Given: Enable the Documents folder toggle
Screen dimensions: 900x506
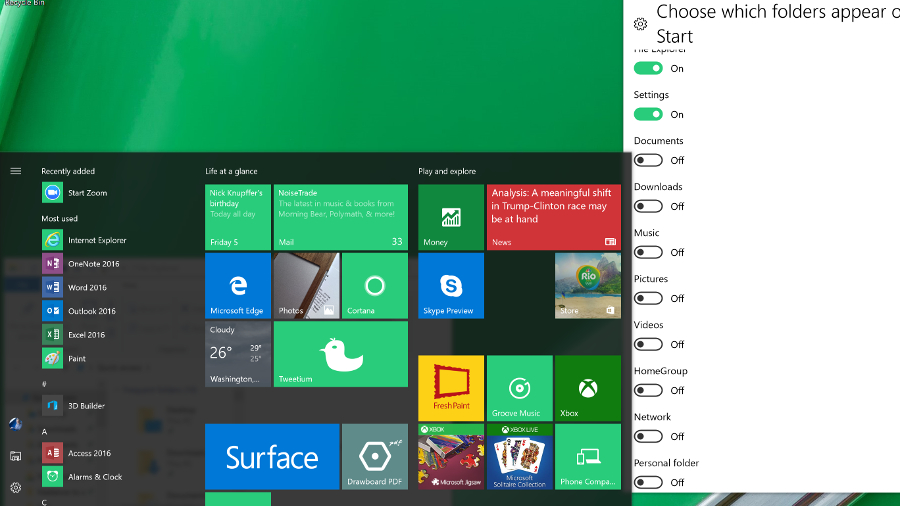Looking at the screenshot, I should [648, 160].
